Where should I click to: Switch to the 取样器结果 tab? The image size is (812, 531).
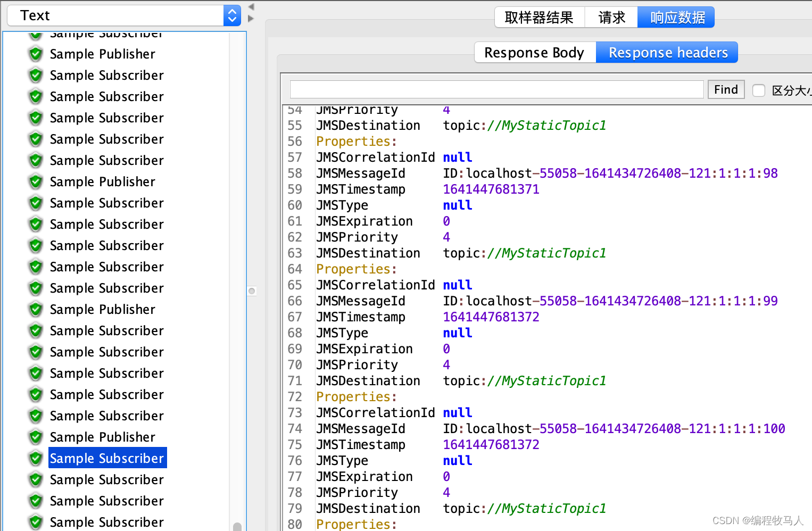[x=539, y=18]
